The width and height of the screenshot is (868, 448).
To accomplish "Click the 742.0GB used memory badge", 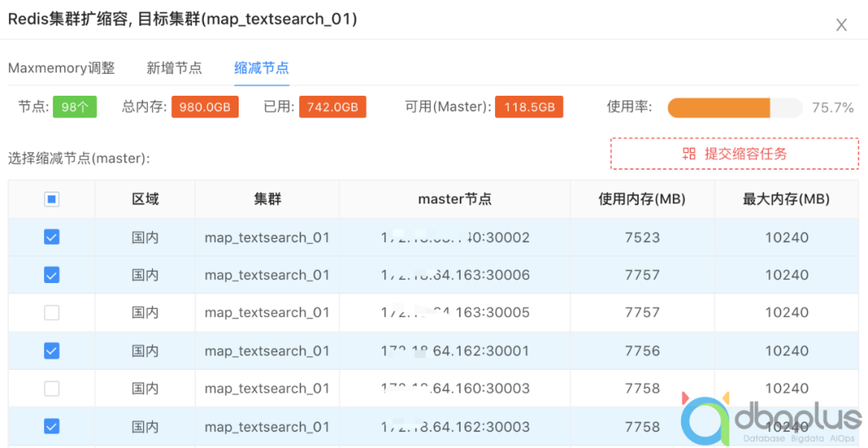I will [x=333, y=107].
